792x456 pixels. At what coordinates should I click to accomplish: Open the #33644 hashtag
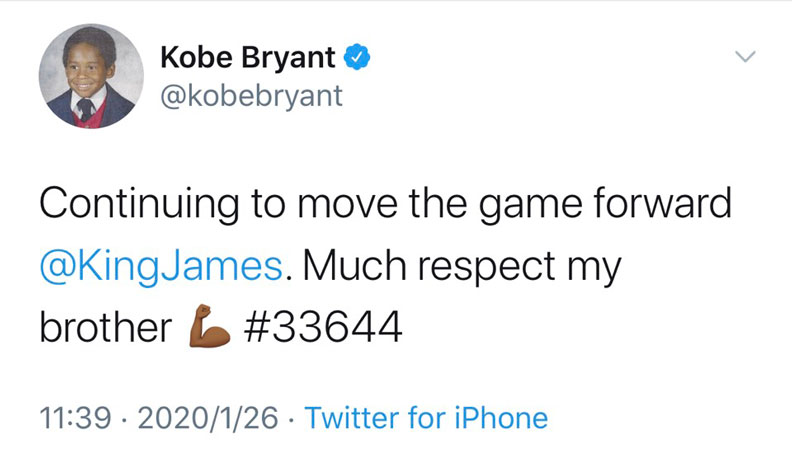(x=324, y=326)
